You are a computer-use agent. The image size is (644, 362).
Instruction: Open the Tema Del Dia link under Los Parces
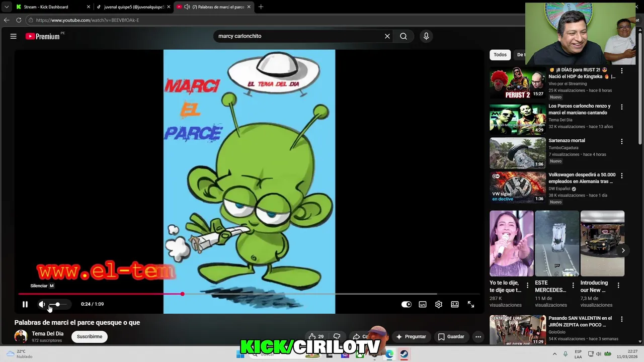pyautogui.click(x=560, y=120)
